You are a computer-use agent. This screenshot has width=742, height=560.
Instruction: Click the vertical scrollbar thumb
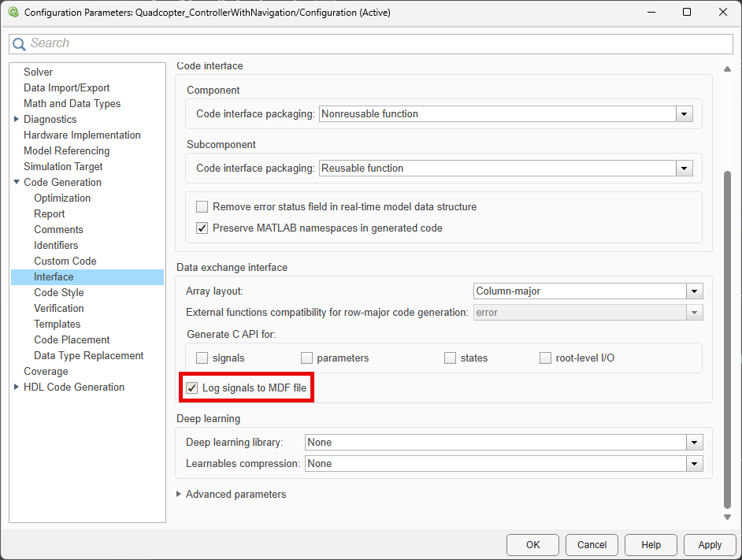point(727,339)
